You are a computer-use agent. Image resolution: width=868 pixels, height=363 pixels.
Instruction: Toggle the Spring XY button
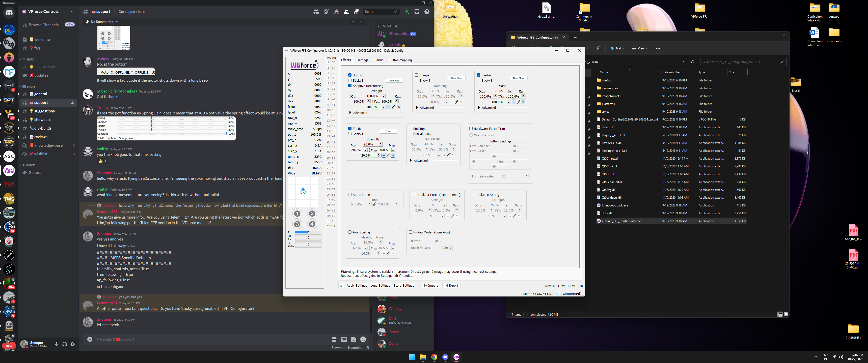coord(399,107)
